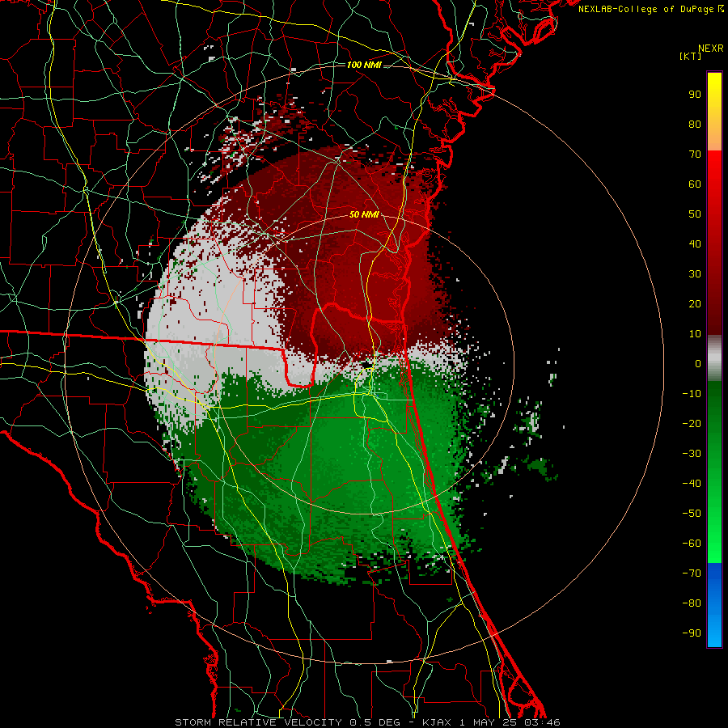Screen dimensions: 728x728
Task: Pick the gray zero-velocity band on the color bar
Action: pos(714,358)
